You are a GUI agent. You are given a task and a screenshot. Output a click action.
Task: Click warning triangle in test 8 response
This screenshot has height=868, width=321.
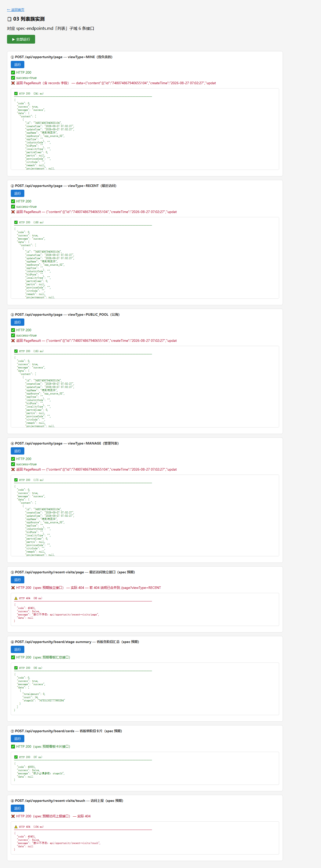[16, 827]
